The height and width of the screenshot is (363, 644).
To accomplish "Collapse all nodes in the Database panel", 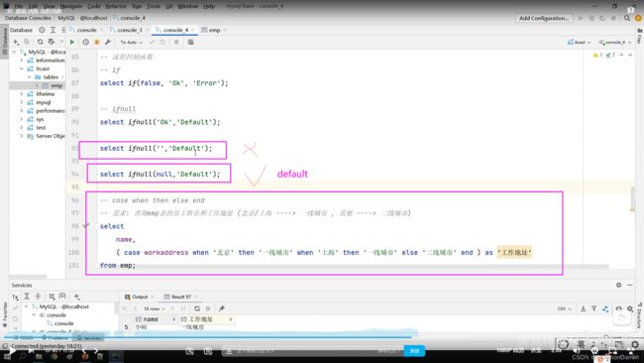I will tap(62, 30).
